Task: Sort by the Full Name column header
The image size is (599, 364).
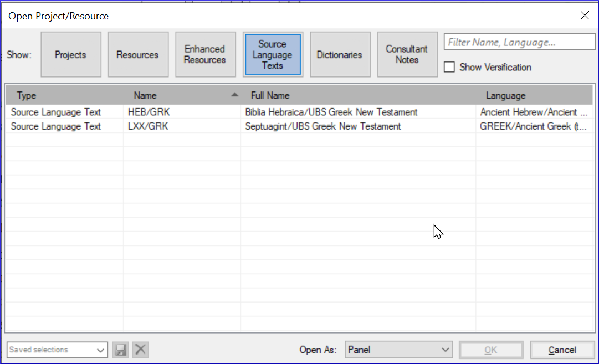Action: [358, 95]
